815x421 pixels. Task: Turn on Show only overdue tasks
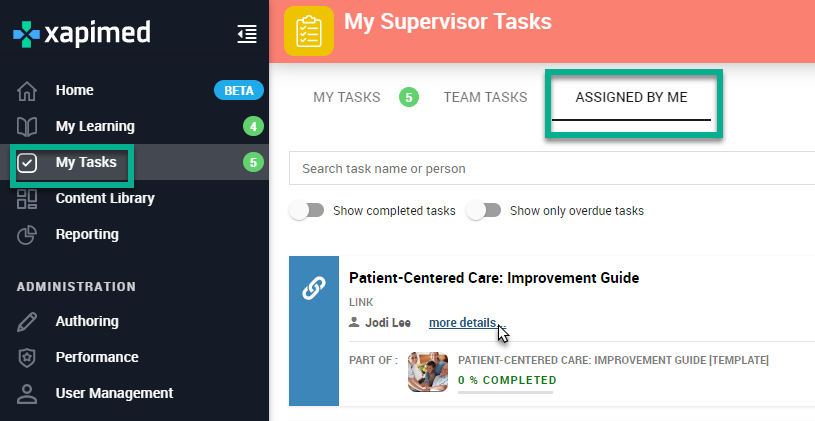483,210
